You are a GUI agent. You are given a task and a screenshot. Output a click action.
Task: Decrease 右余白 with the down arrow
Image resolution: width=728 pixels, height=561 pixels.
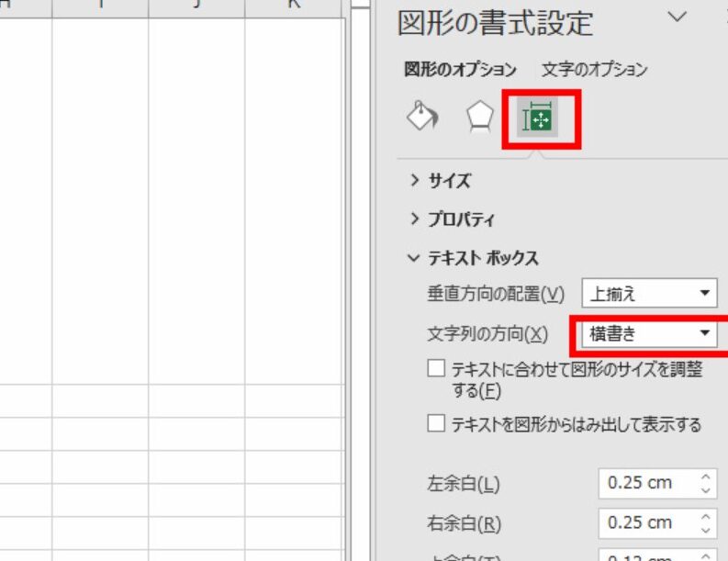point(705,530)
